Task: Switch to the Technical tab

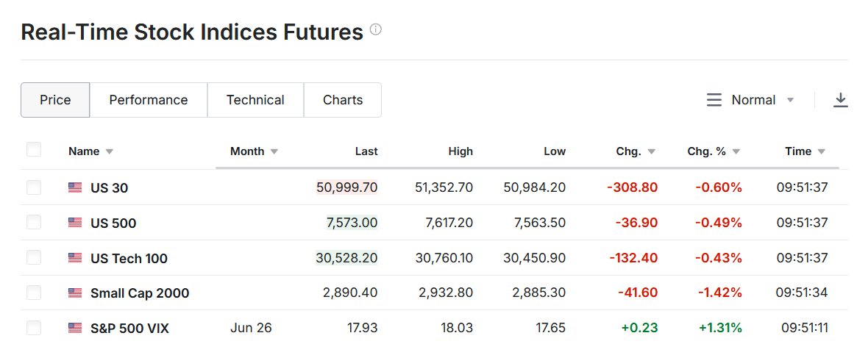Action: tap(255, 100)
